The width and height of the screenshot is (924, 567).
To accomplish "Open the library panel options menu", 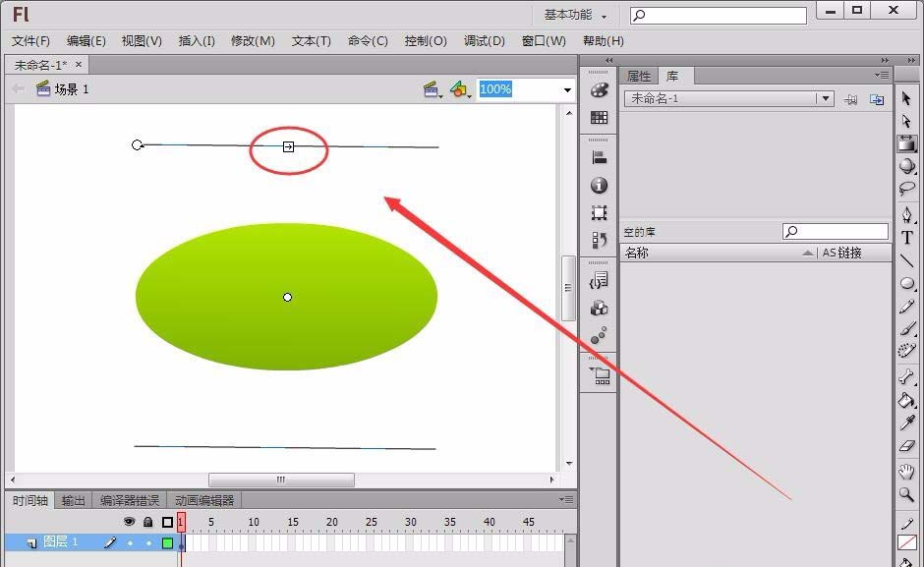I will [882, 75].
